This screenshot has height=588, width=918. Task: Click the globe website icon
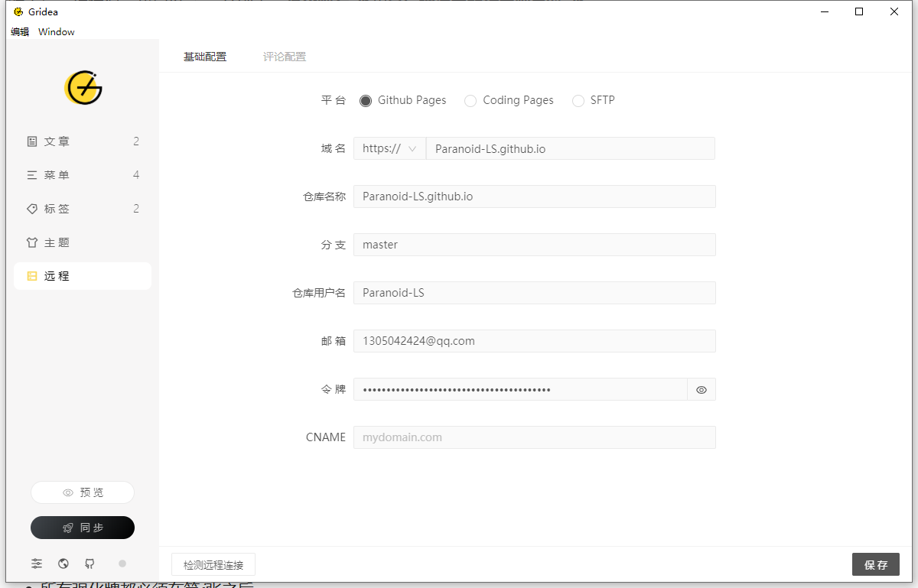pyautogui.click(x=63, y=564)
